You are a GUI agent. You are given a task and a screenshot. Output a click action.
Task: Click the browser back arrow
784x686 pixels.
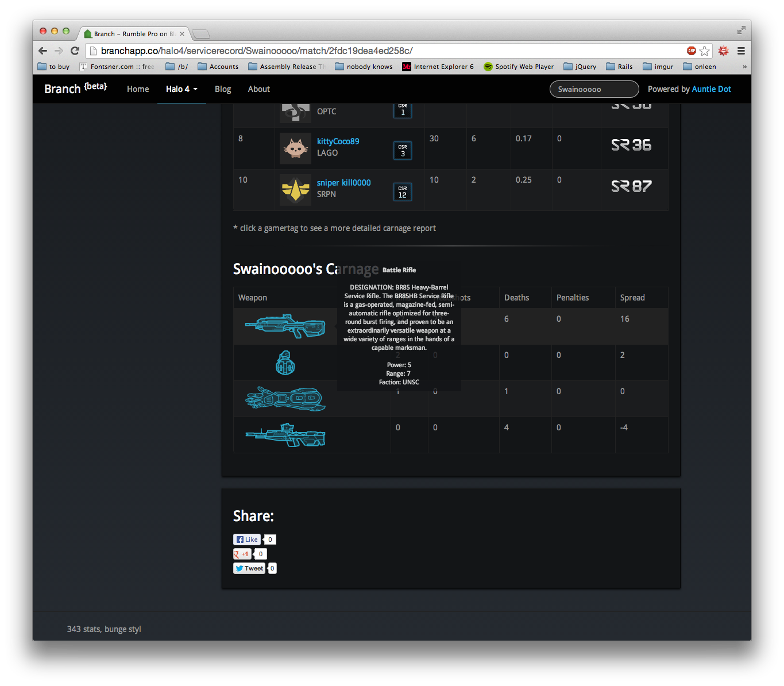coord(43,51)
